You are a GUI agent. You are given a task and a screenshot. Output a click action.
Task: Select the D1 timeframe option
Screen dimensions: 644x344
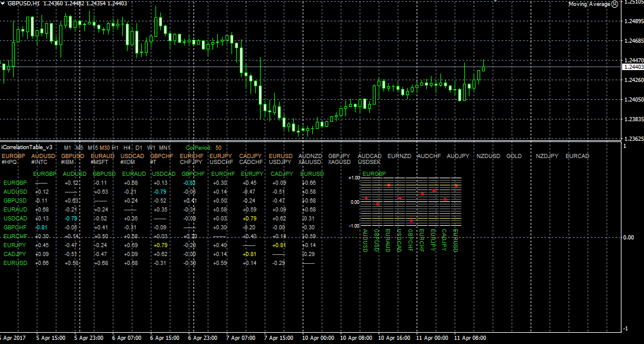(139, 147)
